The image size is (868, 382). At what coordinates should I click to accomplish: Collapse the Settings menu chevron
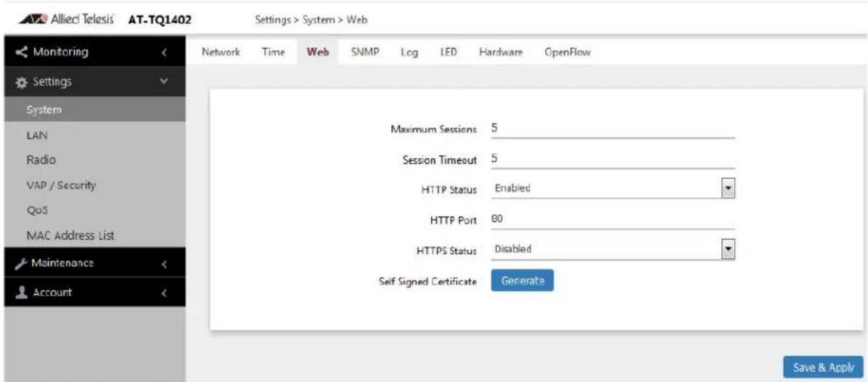pyautogui.click(x=163, y=82)
